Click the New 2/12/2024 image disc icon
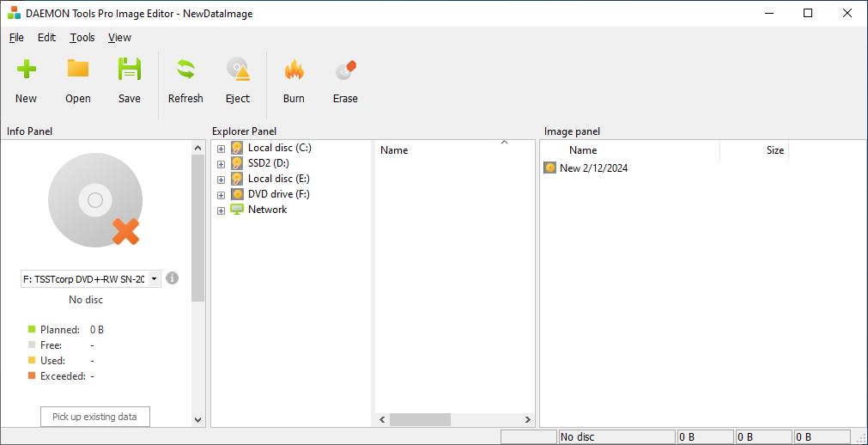This screenshot has width=868, height=445. [x=549, y=168]
